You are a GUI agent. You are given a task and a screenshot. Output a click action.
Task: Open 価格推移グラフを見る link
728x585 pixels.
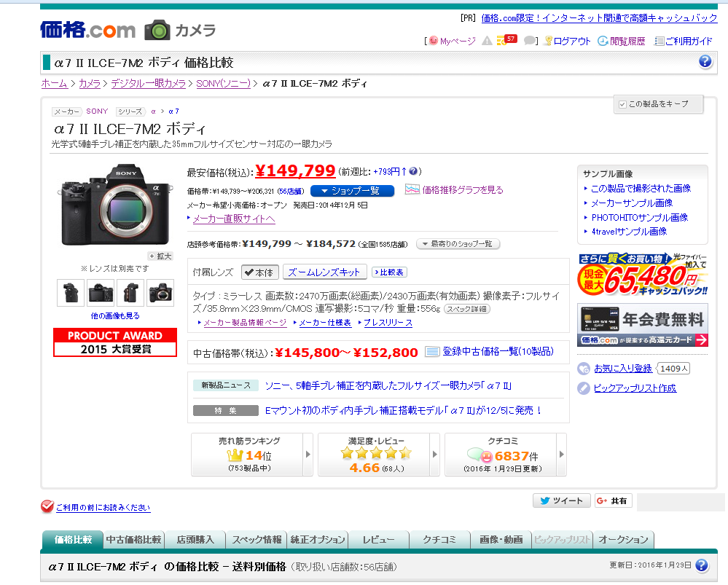click(x=463, y=190)
